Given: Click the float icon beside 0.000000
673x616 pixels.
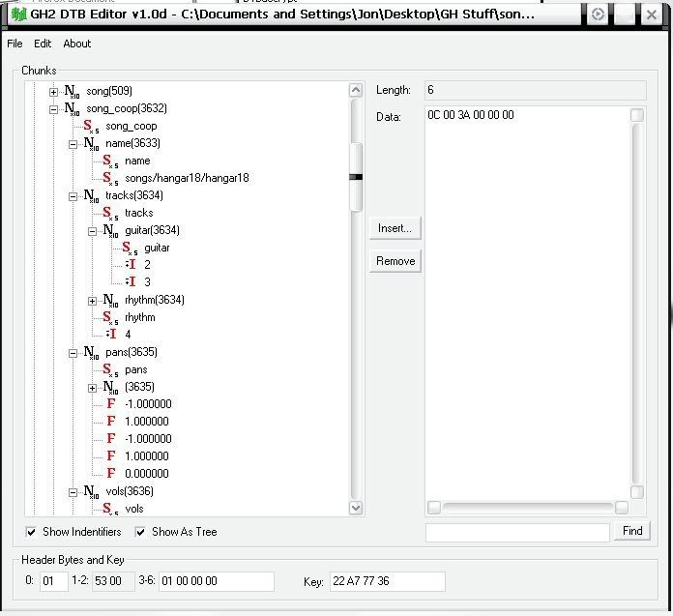Looking at the screenshot, I should pos(111,474).
